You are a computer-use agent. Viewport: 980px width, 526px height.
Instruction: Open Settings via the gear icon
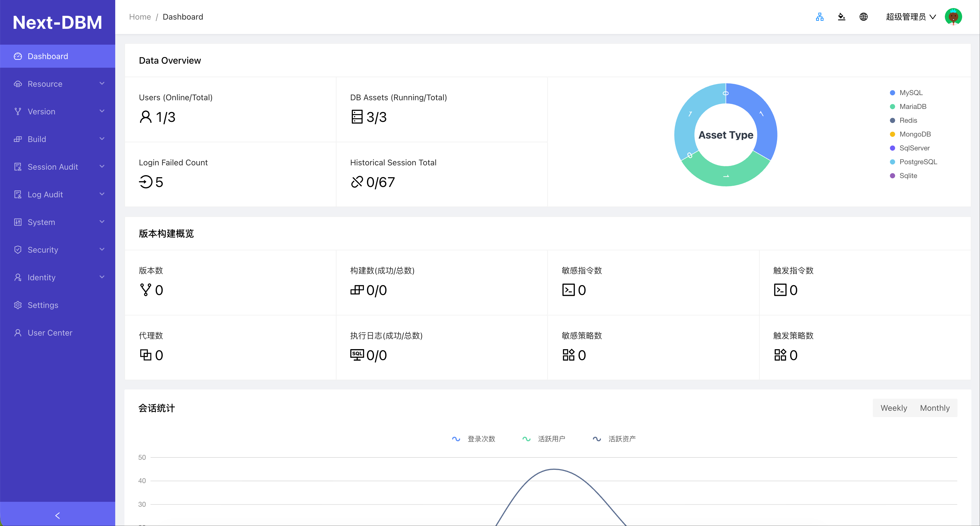click(18, 305)
